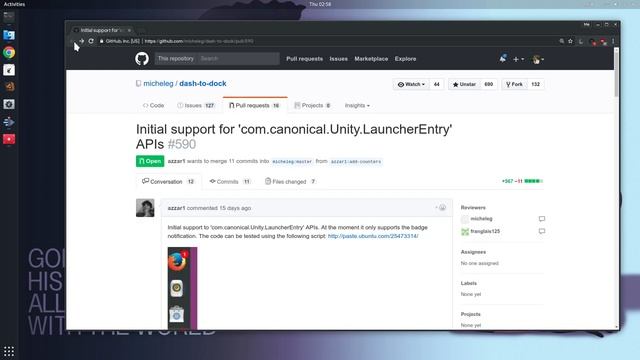Open Marketplace in top navigation
Viewport: 640px width, 360px height.
371,59
